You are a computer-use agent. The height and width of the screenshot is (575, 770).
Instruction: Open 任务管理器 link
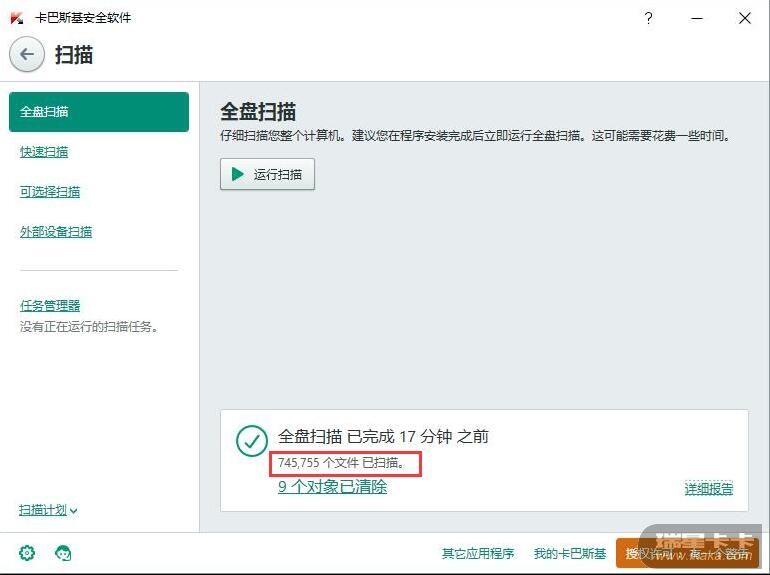(50, 305)
